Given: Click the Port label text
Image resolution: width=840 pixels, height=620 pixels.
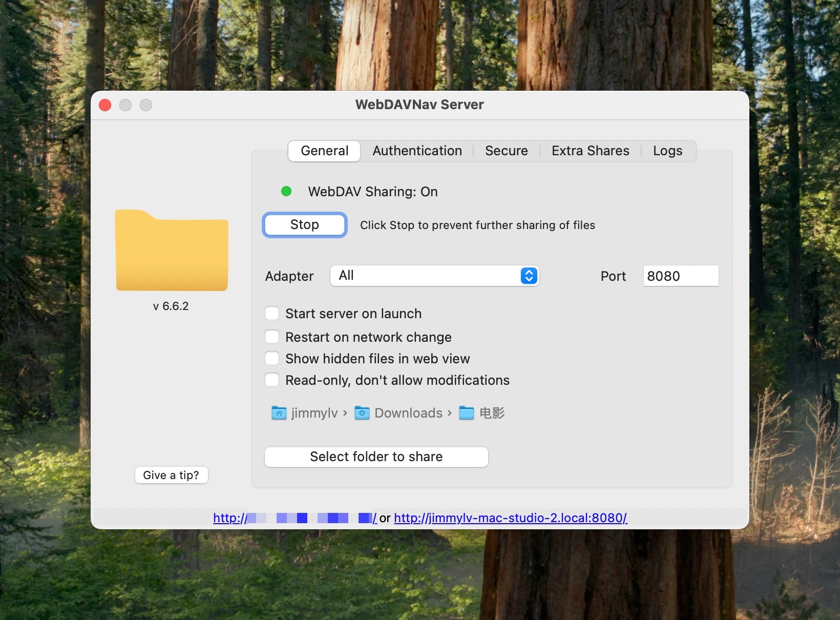Looking at the screenshot, I should 613,276.
